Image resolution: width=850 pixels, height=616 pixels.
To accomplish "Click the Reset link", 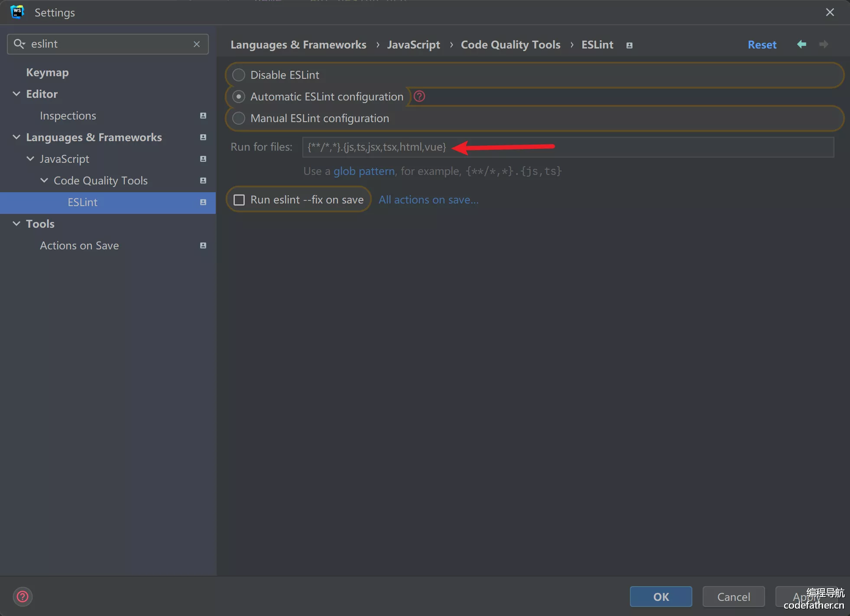I will [762, 45].
